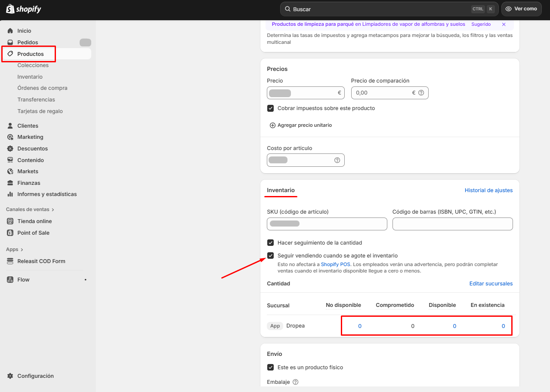The height and width of the screenshot is (392, 550).
Task: Open Colecciones under Productos
Action: point(33,65)
